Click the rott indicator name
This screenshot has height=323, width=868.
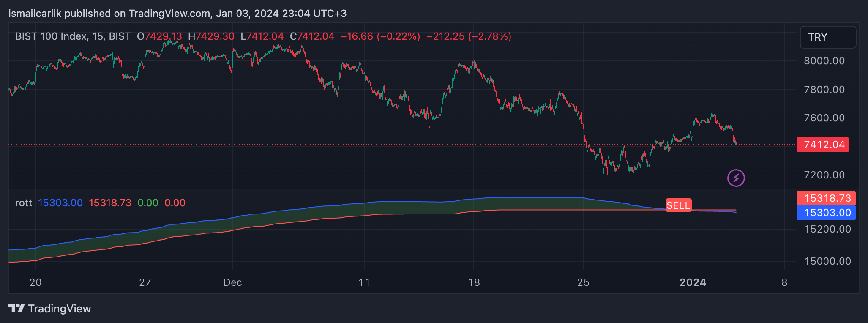[24, 203]
